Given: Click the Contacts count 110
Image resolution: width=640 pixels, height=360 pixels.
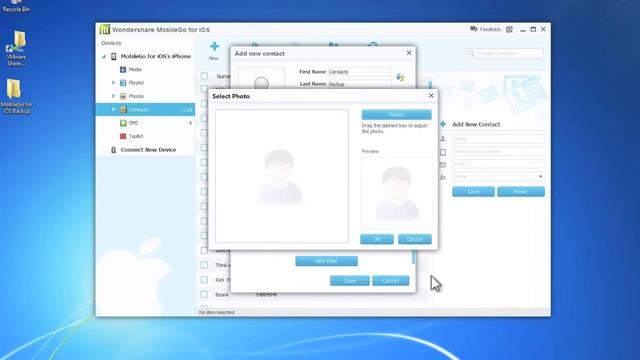Looking at the screenshot, I should pyautogui.click(x=187, y=110).
